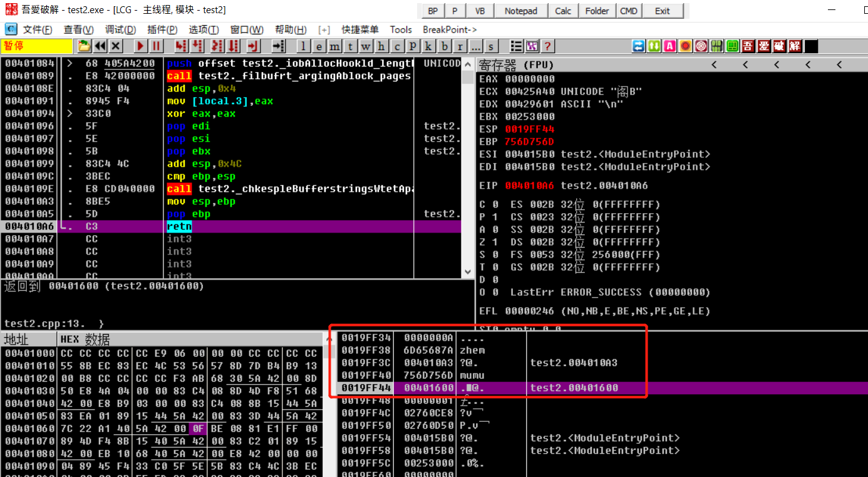Click the CMD button

click(629, 11)
